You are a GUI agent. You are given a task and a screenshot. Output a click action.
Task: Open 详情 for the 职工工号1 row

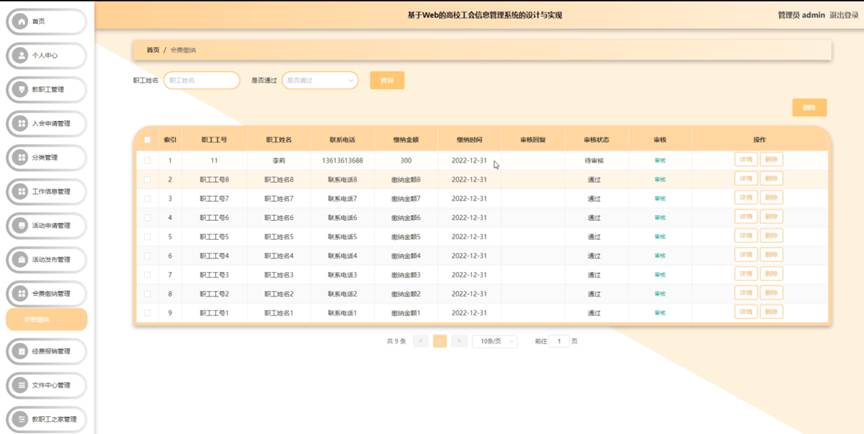point(746,312)
